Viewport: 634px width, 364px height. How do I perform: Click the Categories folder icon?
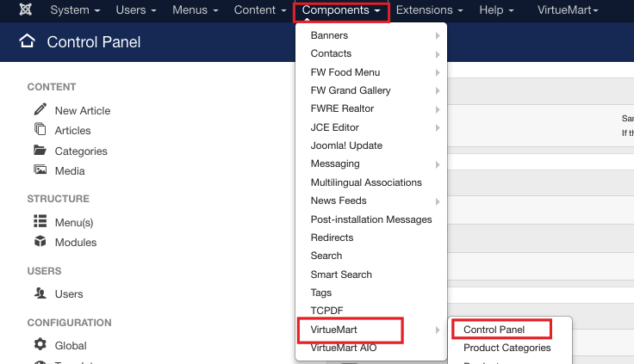tap(40, 151)
